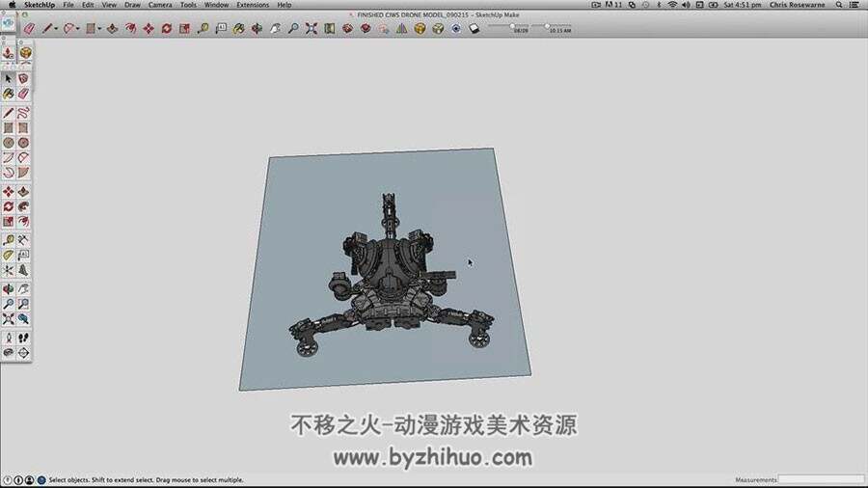Pick Walk footprints tool in left palette
Screen dimensions: 868x488
[x=23, y=339]
